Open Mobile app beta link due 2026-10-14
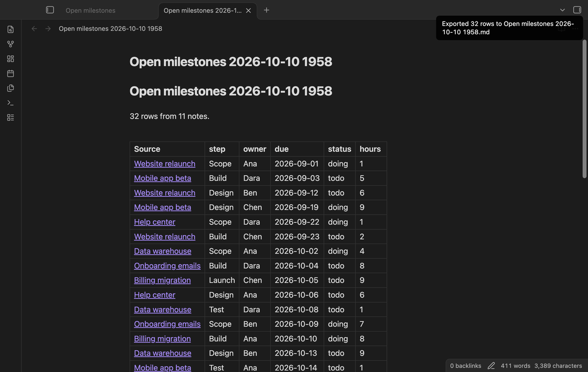Screen dimensions: 588x372 pos(163,368)
